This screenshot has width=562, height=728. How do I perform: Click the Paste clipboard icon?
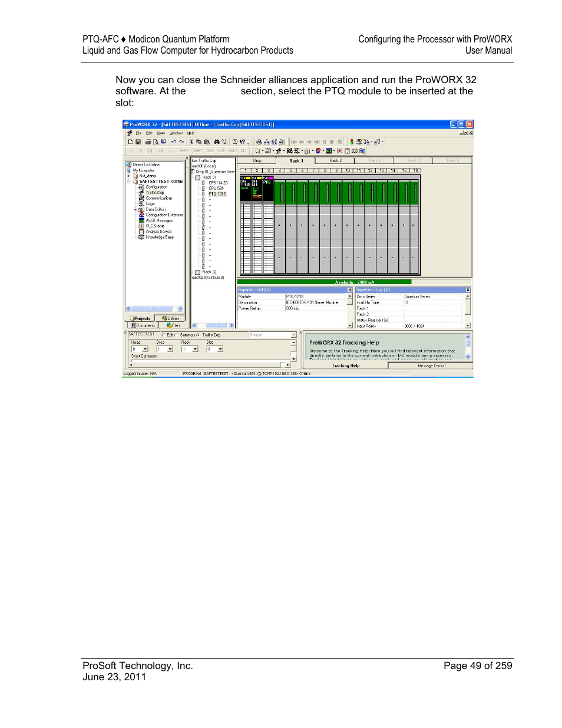206,141
